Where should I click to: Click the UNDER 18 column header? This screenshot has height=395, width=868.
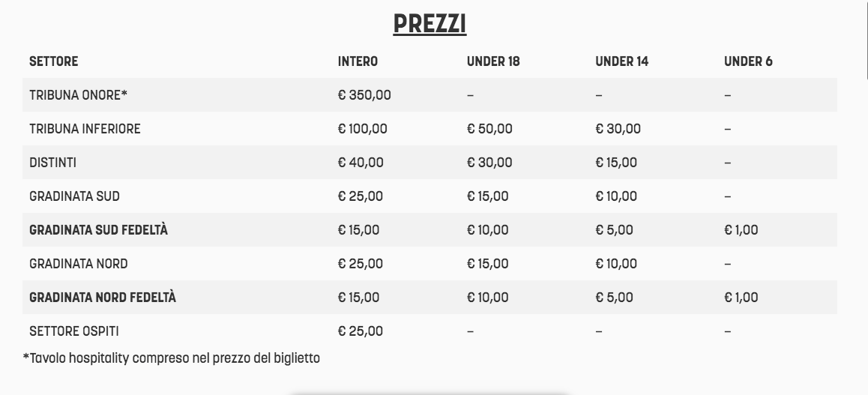(493, 61)
